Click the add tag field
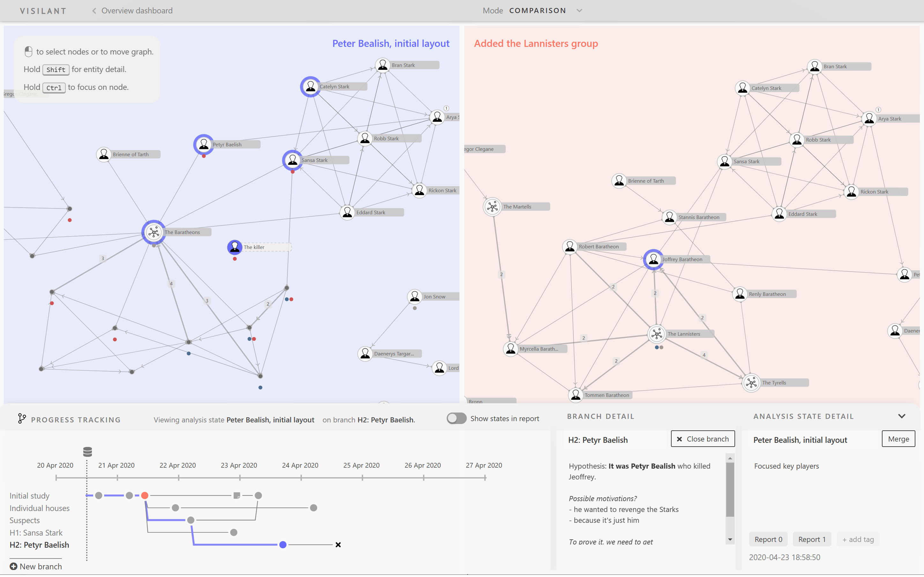This screenshot has height=577, width=924. tap(858, 539)
